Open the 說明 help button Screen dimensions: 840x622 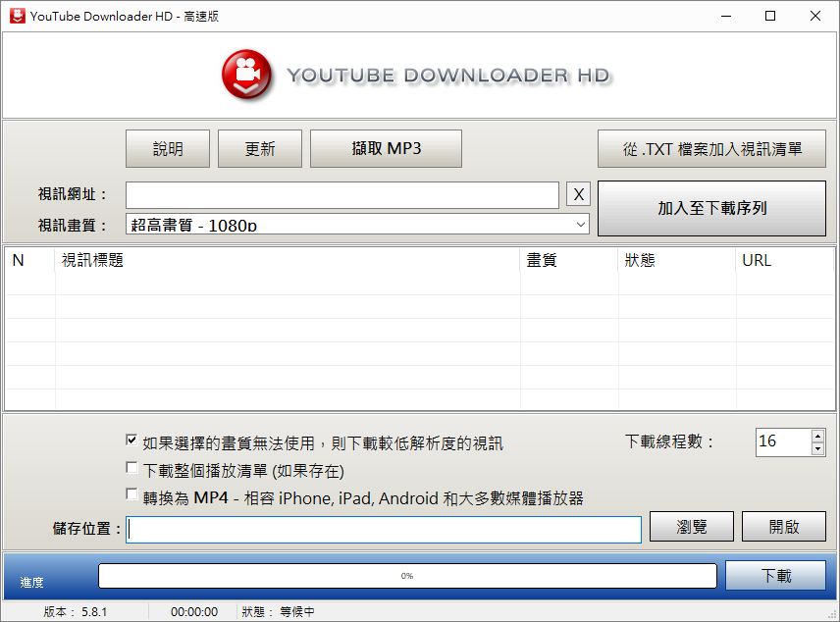(168, 148)
